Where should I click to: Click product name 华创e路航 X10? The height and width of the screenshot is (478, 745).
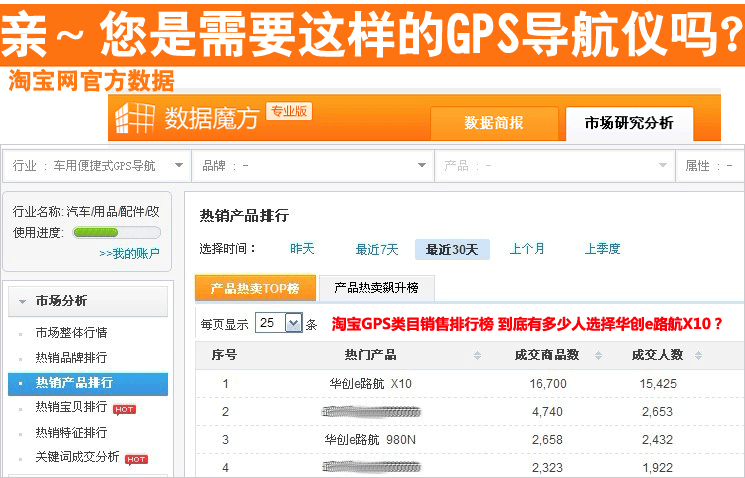tap(371, 383)
